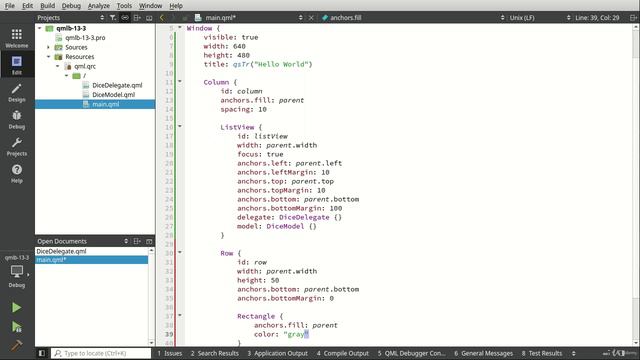
Task: Open qmlb-13-3 kit selector monitor icon
Action: (17, 272)
